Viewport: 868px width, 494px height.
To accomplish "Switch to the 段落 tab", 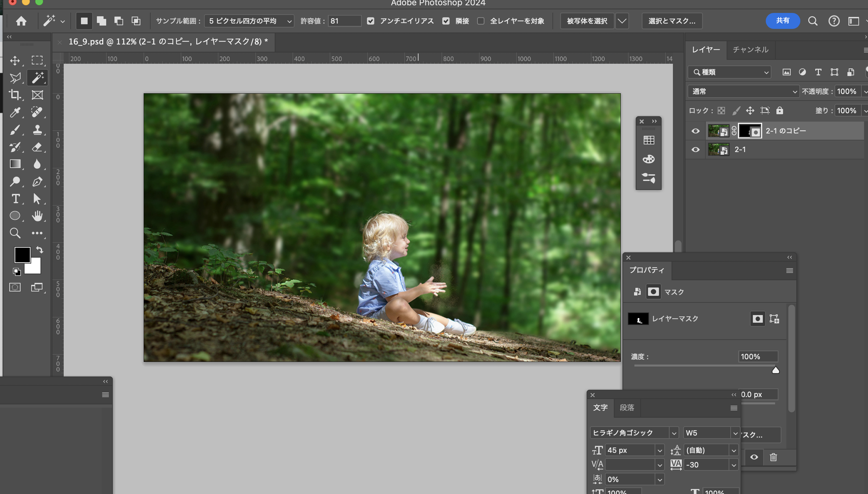I will tap(626, 407).
